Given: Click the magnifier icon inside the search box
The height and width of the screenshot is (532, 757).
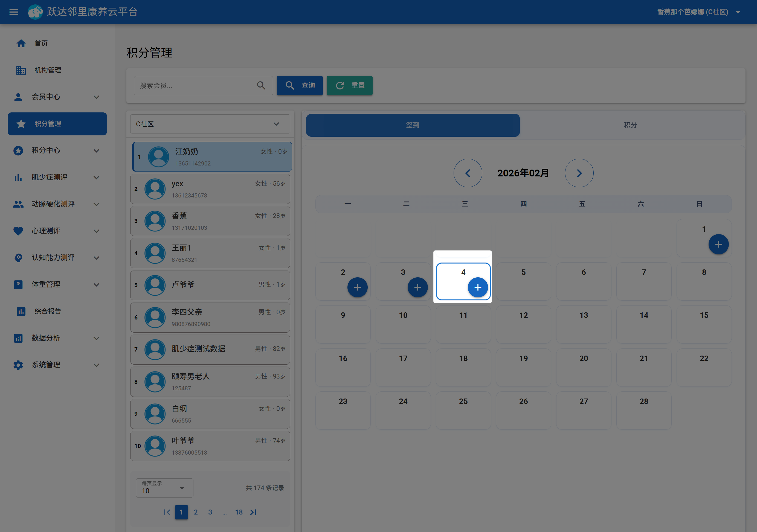Looking at the screenshot, I should 261,86.
